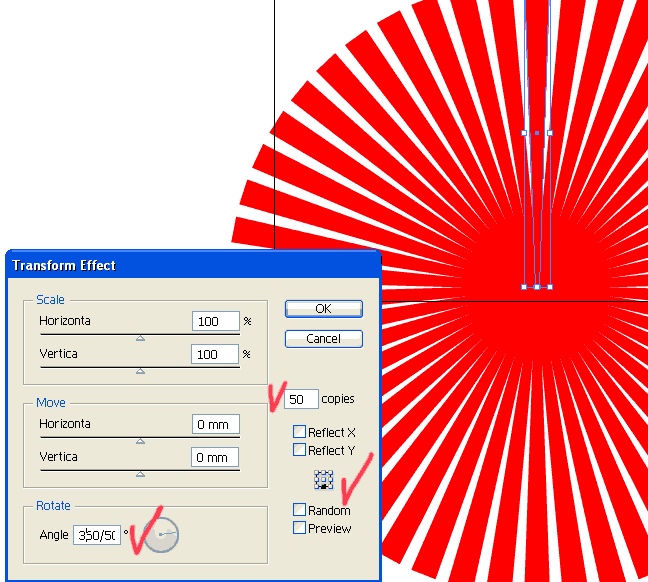The width and height of the screenshot is (648, 582).
Task: Enable the Reflect X checkbox
Action: 299,432
